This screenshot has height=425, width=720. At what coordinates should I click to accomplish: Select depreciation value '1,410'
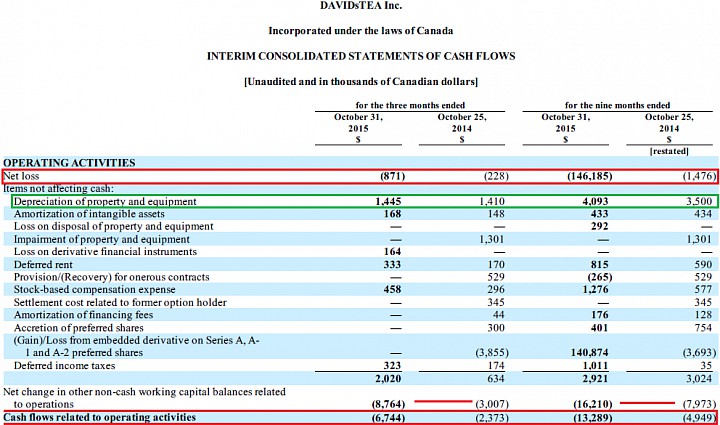(x=491, y=201)
